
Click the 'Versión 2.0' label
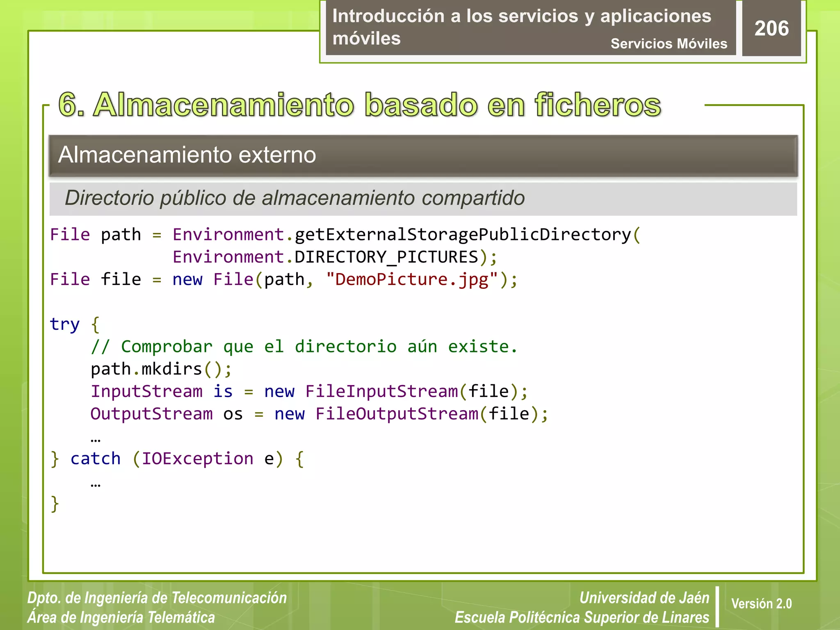pyautogui.click(x=761, y=604)
